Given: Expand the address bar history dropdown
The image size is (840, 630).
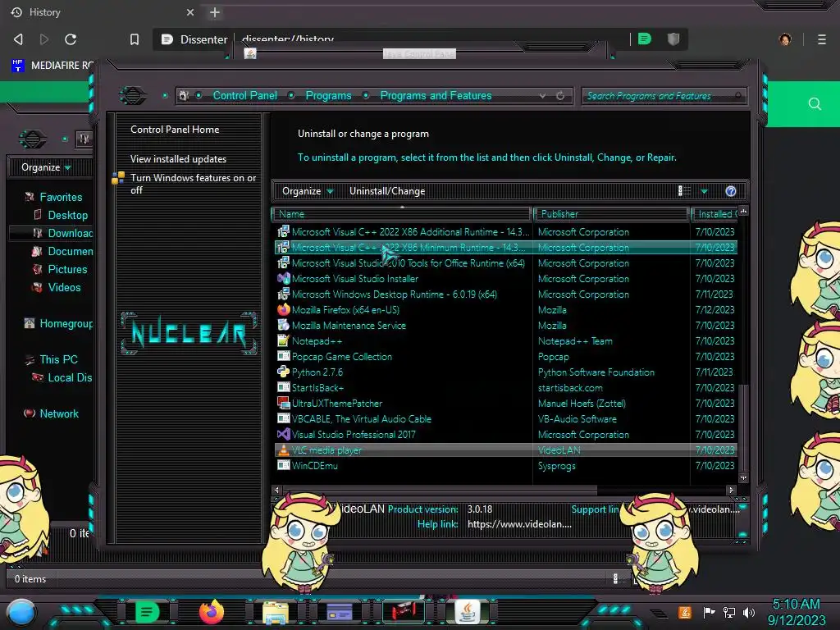Looking at the screenshot, I should tap(543, 96).
